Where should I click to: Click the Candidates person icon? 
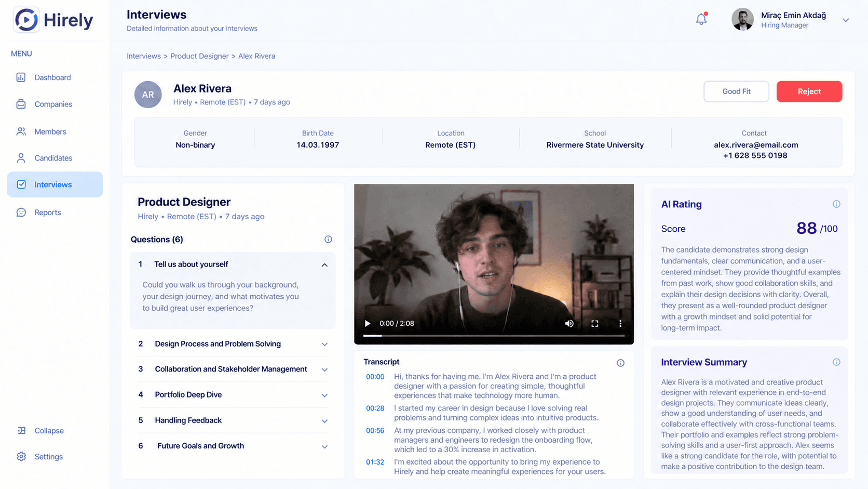pos(21,158)
